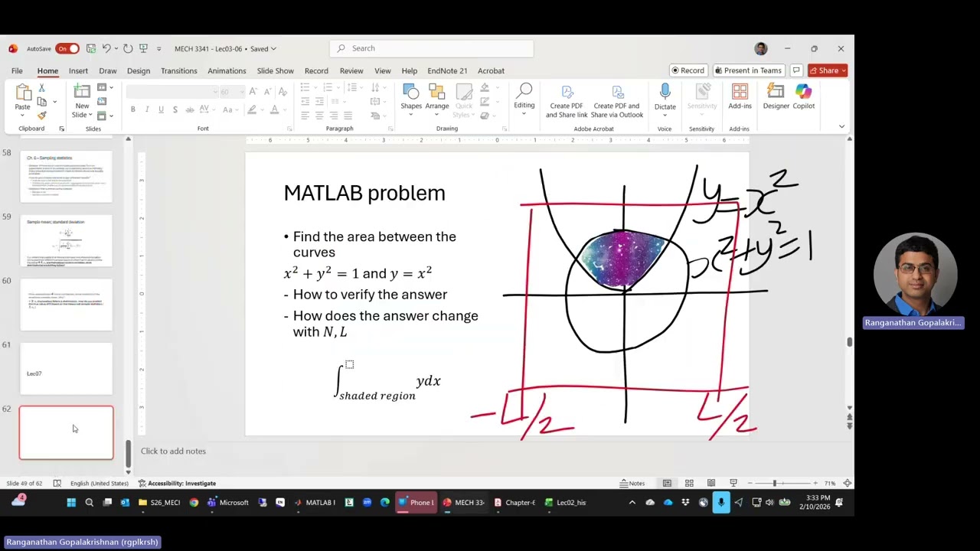Open the Animations tab
980x551 pixels.
227,70
